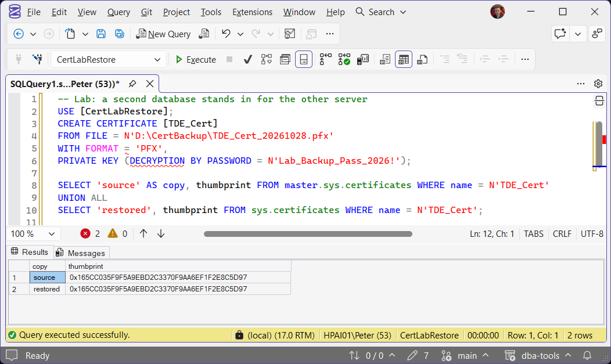Undo the last edit
Screen dimensions: 611x364
coord(226,34)
